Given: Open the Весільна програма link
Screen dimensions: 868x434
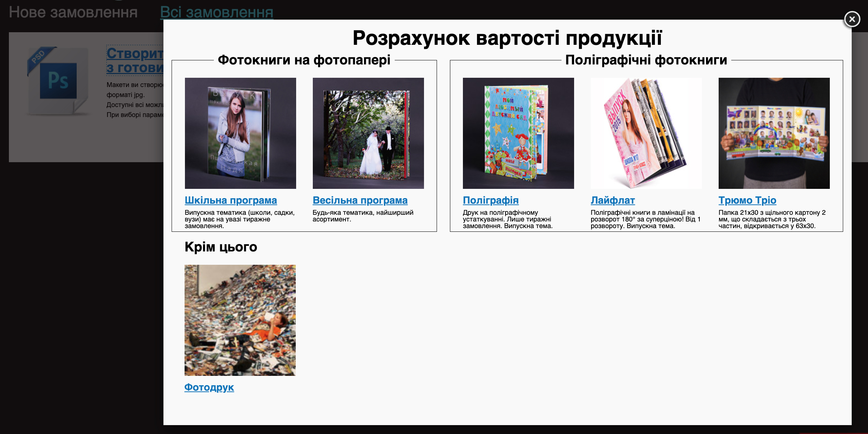Looking at the screenshot, I should [x=360, y=200].
